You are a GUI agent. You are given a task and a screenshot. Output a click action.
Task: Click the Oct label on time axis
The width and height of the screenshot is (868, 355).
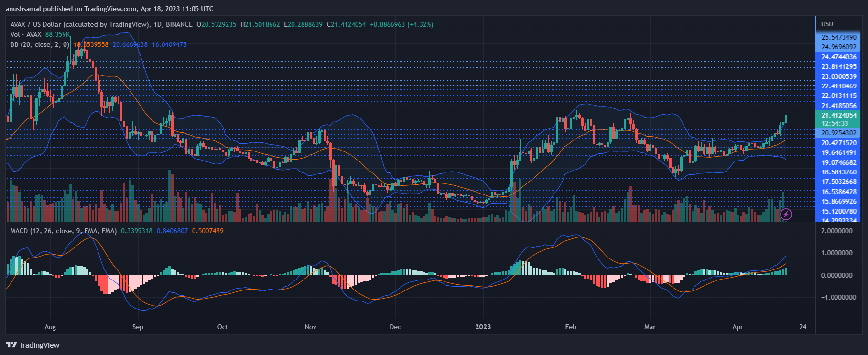(x=223, y=327)
